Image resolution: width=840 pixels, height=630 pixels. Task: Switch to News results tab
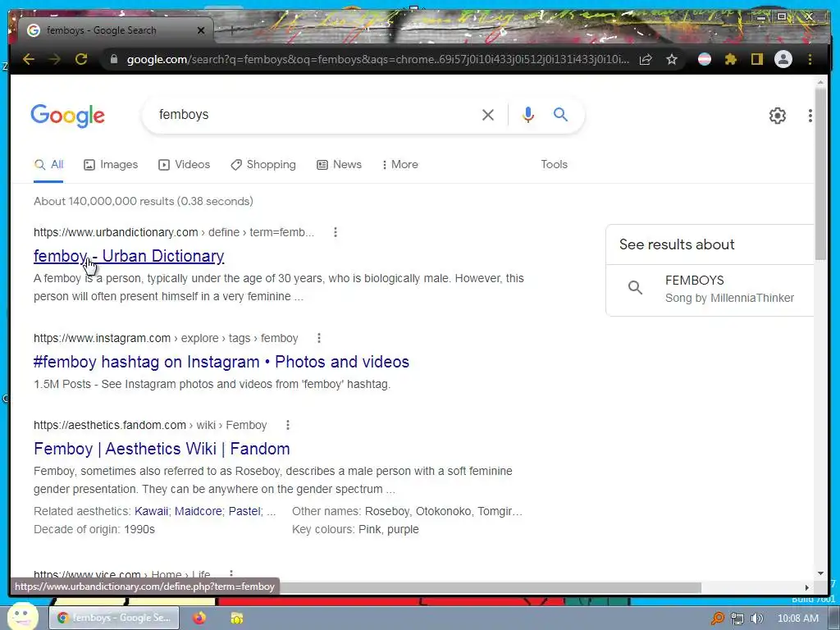339,164
